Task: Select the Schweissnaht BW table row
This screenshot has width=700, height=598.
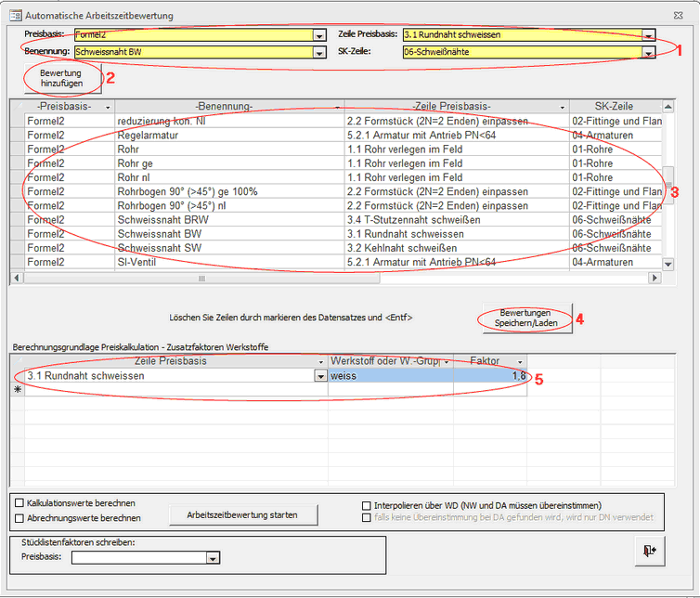Action: pyautogui.click(x=160, y=234)
